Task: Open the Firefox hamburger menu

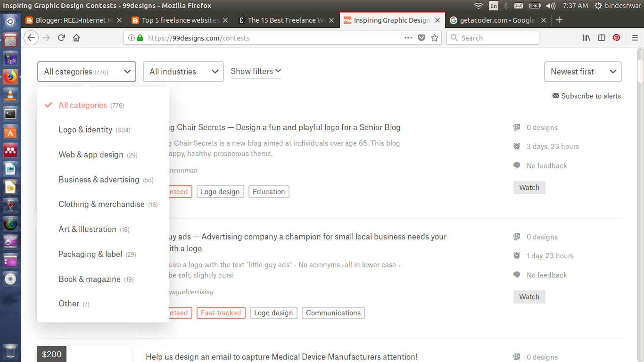Action: click(x=635, y=38)
